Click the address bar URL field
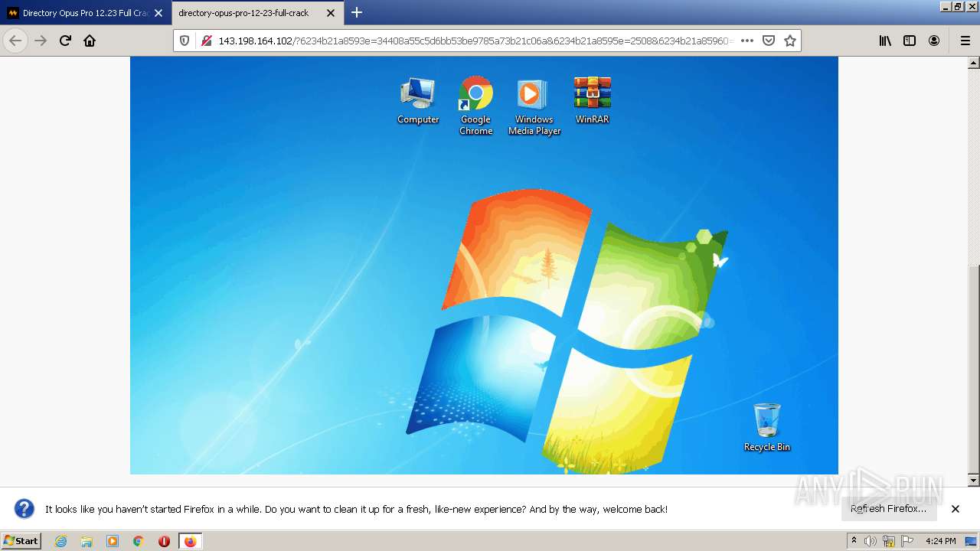The width and height of the screenshot is (980, 551). coord(475,41)
